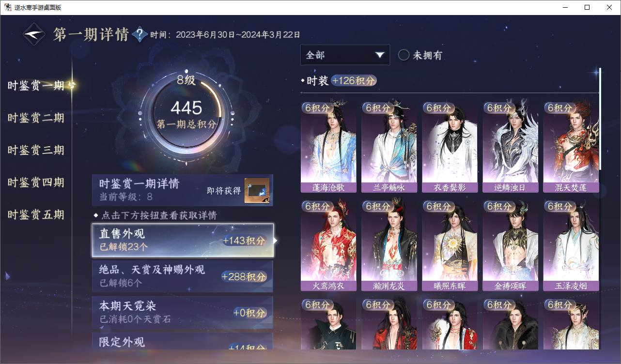The height and width of the screenshot is (364, 621).
Task: Go to 时鉴赏五期 tab
Action: tap(36, 214)
